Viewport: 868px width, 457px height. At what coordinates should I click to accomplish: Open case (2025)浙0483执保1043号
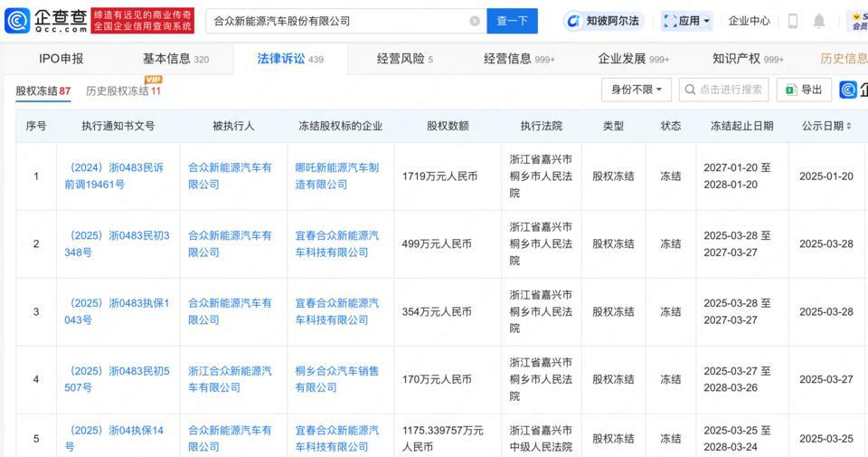(x=117, y=312)
